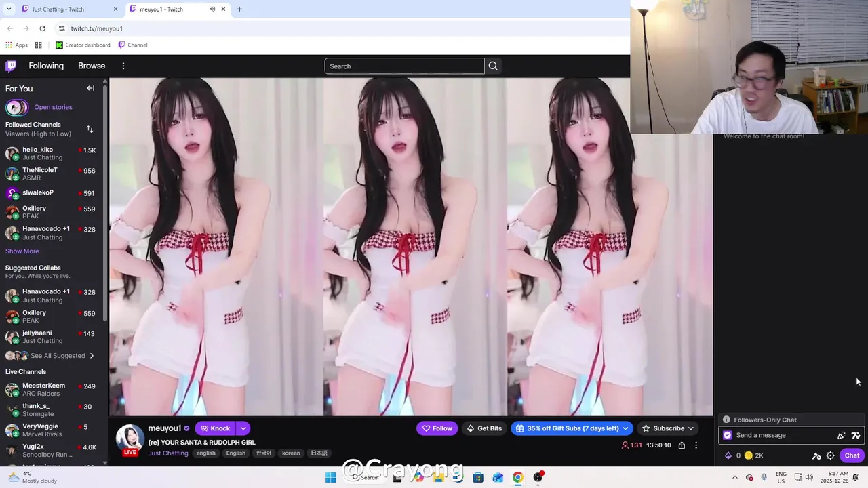868x488 pixels.
Task: Open MeesterKeem ARC Raiders channel
Action: (52, 390)
